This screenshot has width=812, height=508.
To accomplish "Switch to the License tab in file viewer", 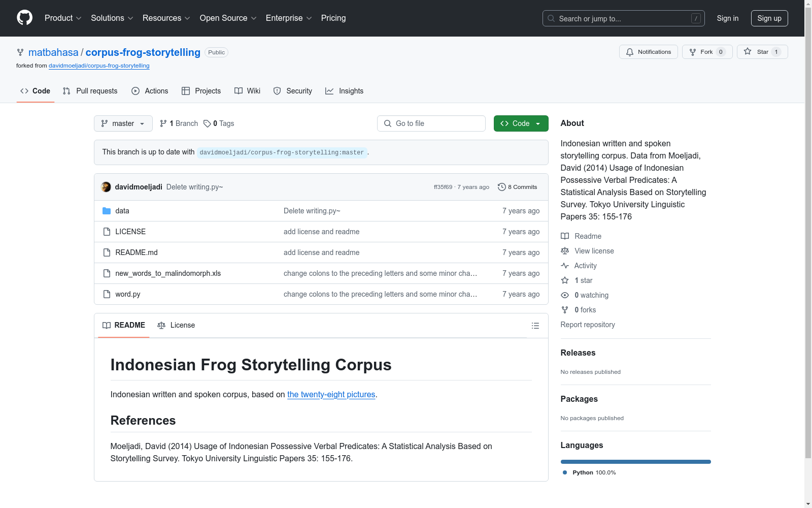I will (x=176, y=325).
